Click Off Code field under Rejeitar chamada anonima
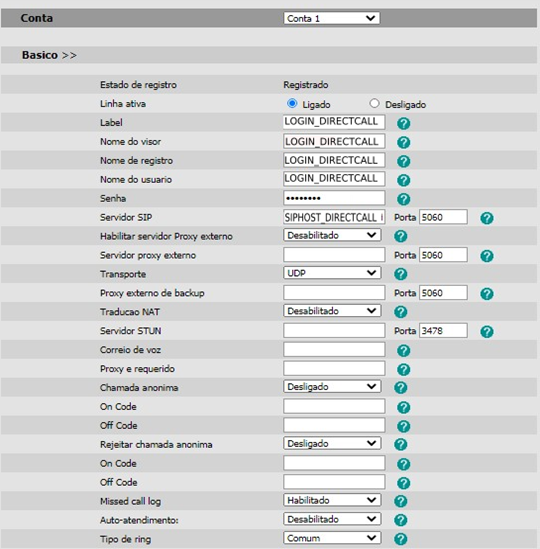This screenshot has width=540, height=549. (x=334, y=482)
